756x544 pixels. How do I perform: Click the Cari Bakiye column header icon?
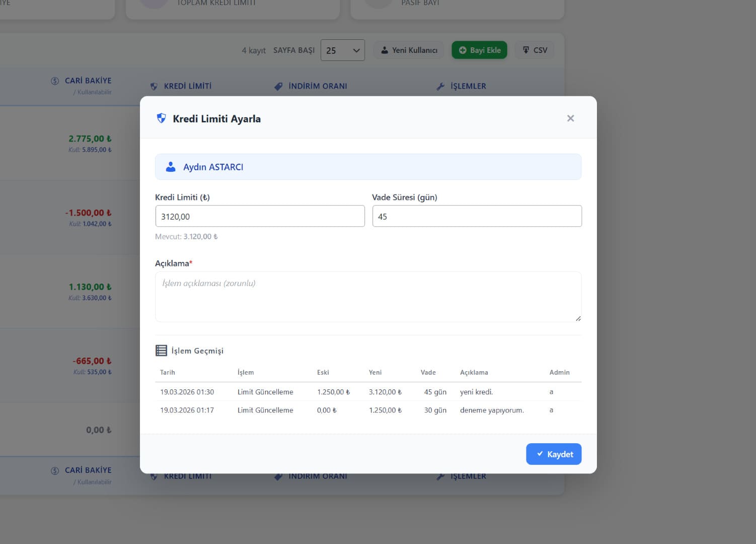pos(55,81)
